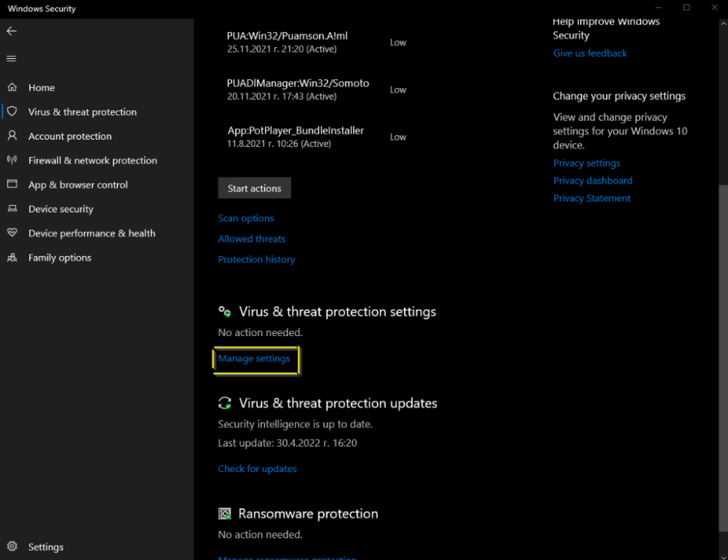Open Privacy Statement link
Viewport: 728px width, 560px height.
point(591,199)
